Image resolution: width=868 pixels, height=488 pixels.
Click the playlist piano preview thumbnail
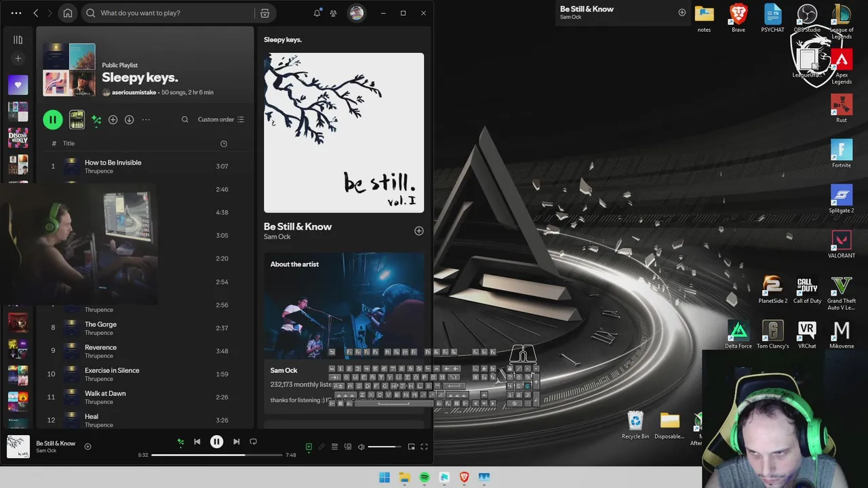77,120
